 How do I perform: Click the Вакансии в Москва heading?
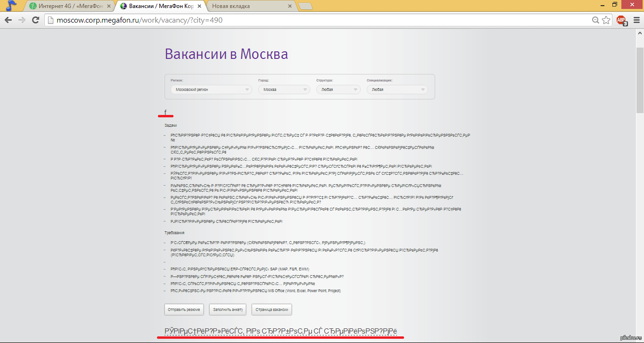click(x=226, y=54)
